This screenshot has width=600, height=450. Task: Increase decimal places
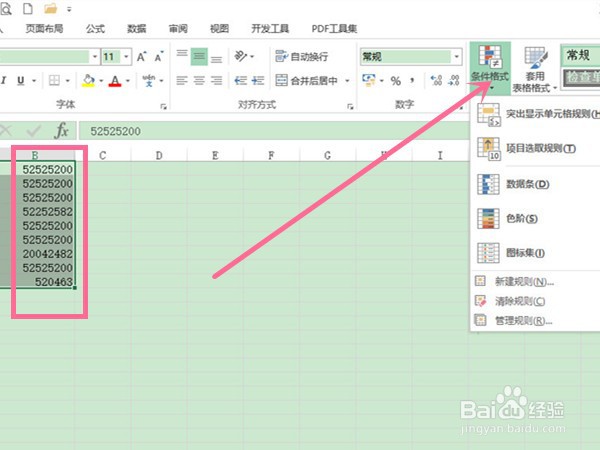tap(436, 80)
